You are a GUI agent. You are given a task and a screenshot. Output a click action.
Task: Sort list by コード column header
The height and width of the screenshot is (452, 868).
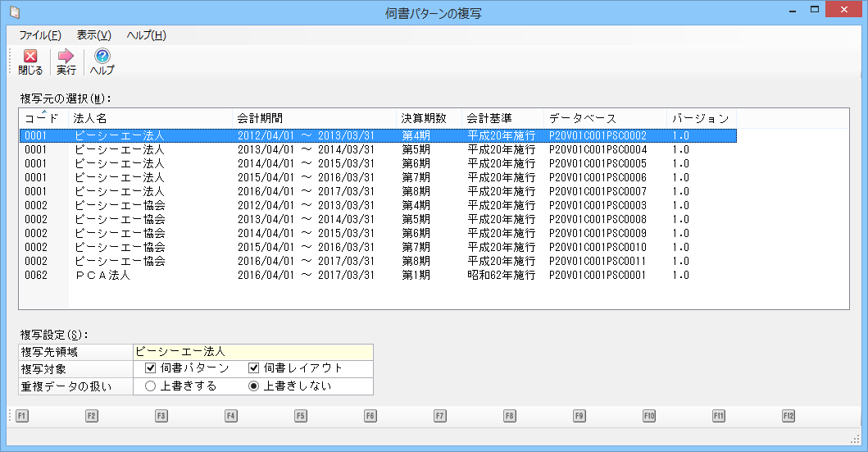[x=42, y=118]
